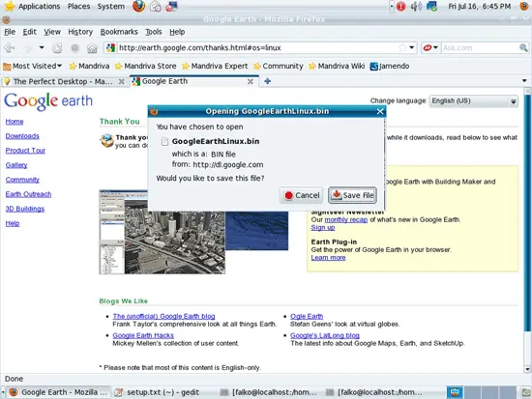The width and height of the screenshot is (532, 399).
Task: Open the Product Tour link
Action: pyautogui.click(x=25, y=151)
